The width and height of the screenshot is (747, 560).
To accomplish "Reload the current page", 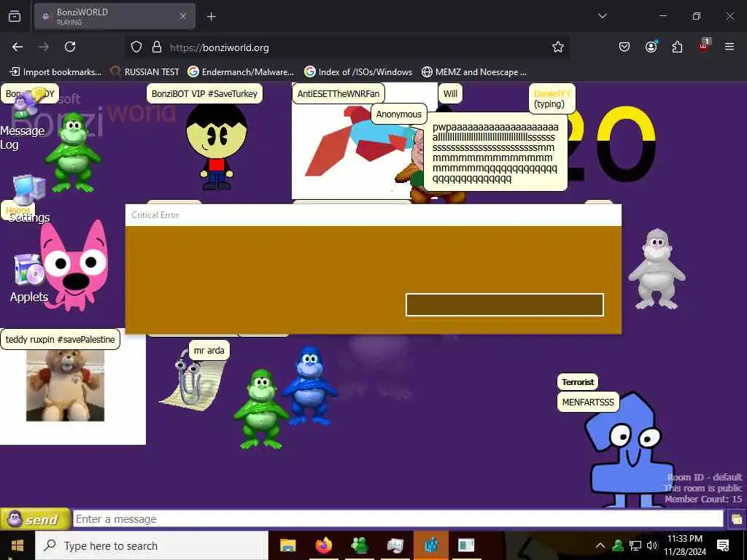I will coord(70,47).
